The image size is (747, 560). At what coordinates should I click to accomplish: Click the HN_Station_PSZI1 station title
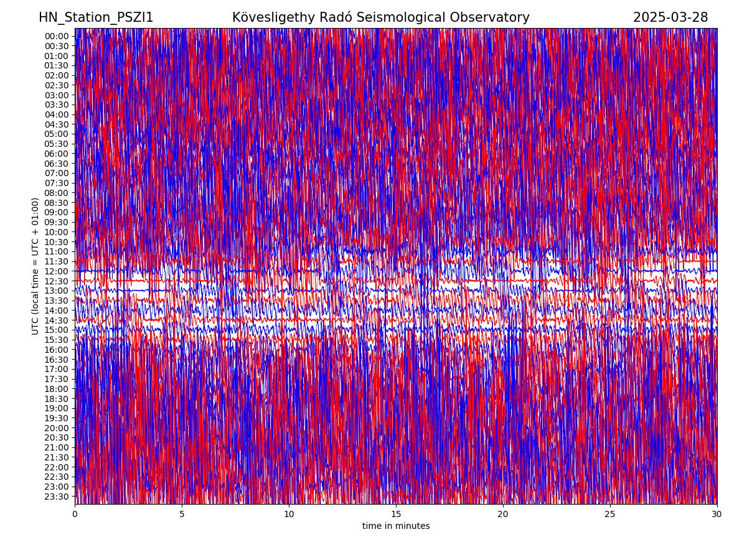[x=96, y=17]
